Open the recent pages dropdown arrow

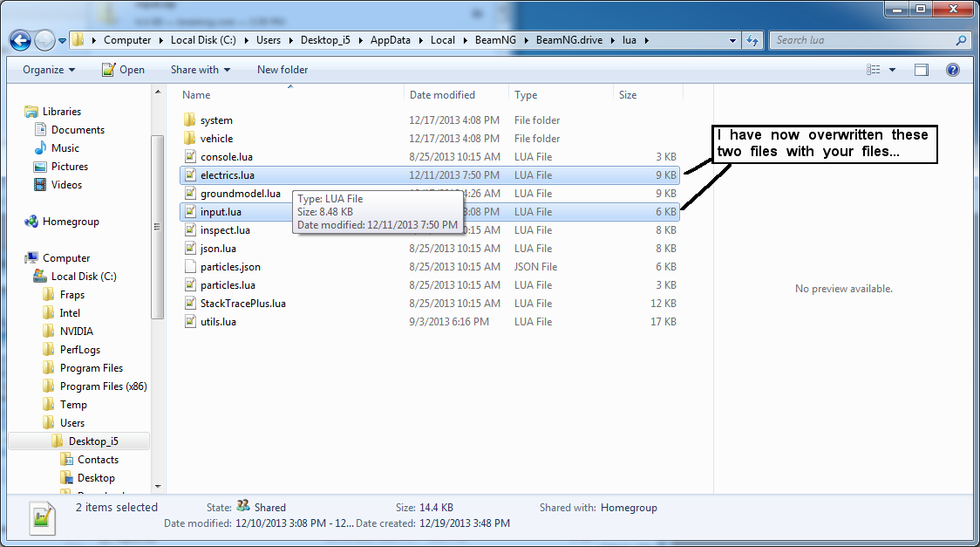pyautogui.click(x=63, y=41)
